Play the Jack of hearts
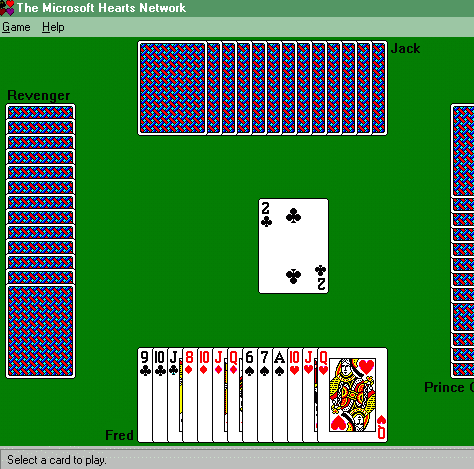This screenshot has height=469, width=474. click(x=310, y=395)
